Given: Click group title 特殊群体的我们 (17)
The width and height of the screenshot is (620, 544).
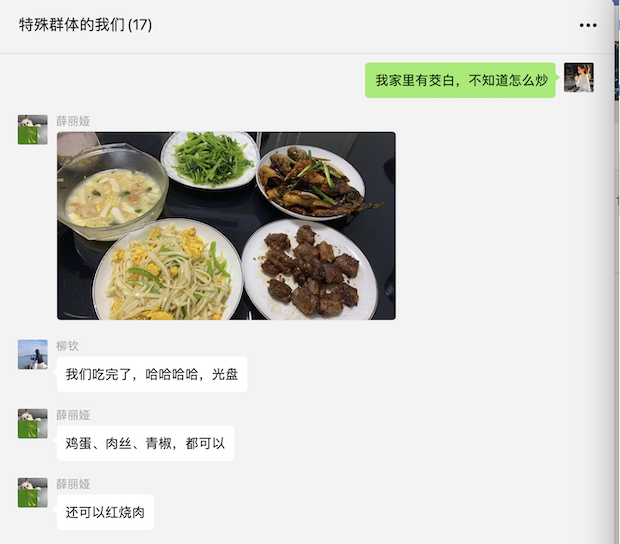Looking at the screenshot, I should click(85, 25).
